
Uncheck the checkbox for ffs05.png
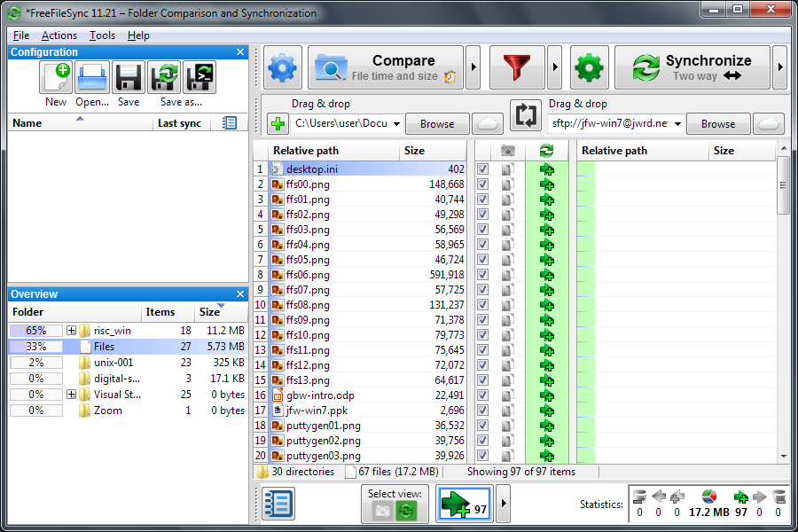point(482,260)
